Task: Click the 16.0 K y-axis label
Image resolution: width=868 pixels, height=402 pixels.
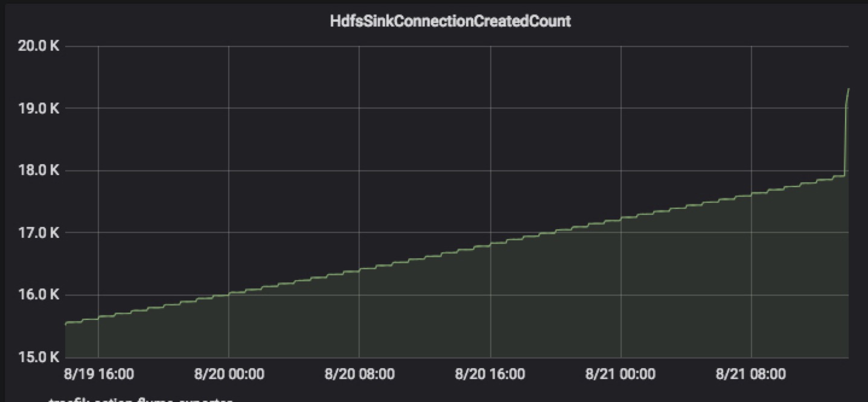Action: (x=39, y=295)
